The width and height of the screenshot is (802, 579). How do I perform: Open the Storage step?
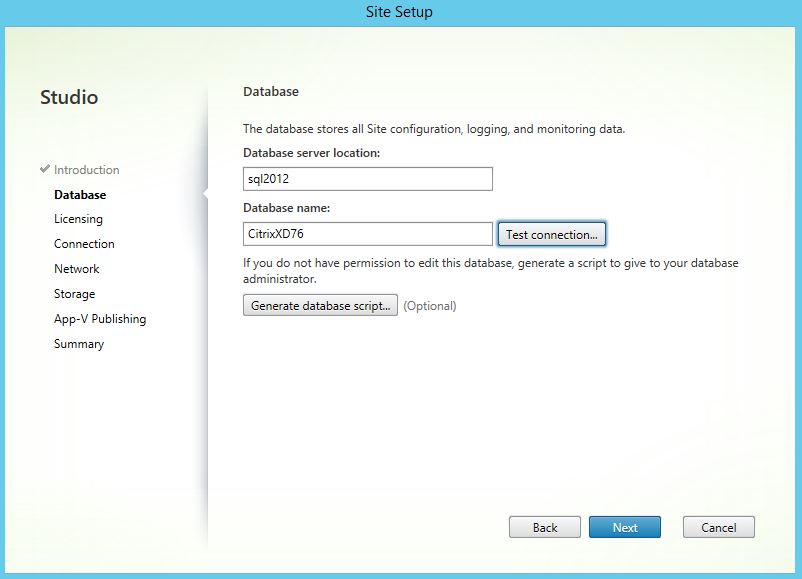click(x=75, y=294)
